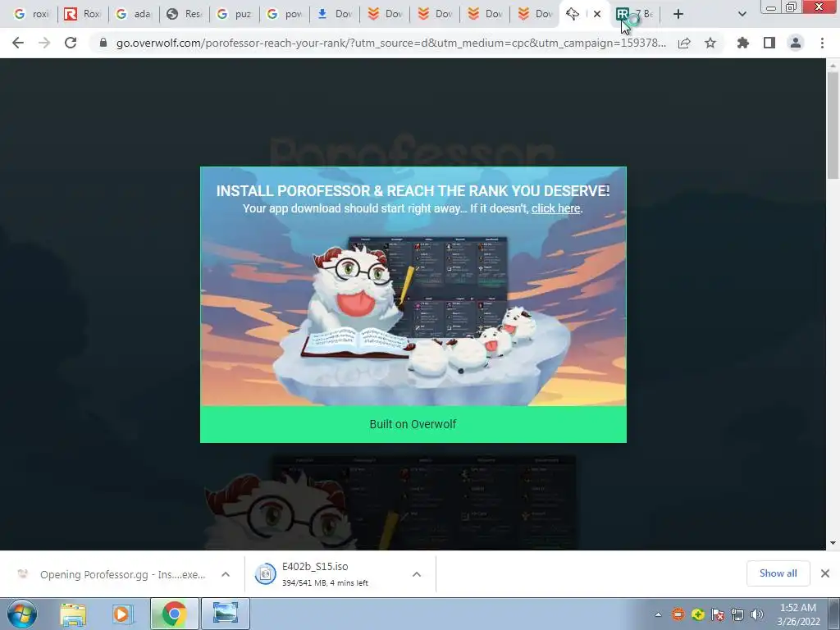This screenshot has width=840, height=630.
Task: Click scrollbar down arrow
Action: [x=833, y=543]
